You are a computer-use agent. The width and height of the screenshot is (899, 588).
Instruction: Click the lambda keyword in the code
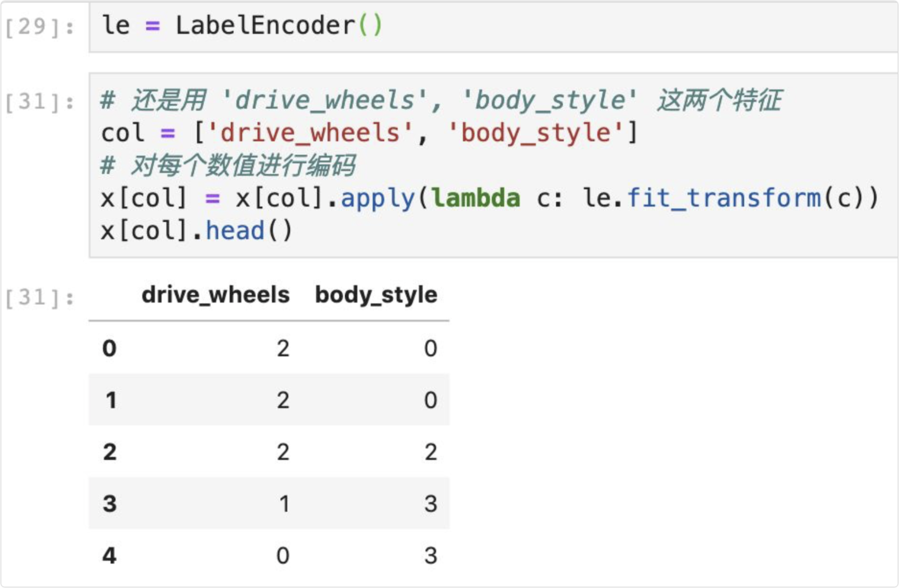click(x=476, y=198)
